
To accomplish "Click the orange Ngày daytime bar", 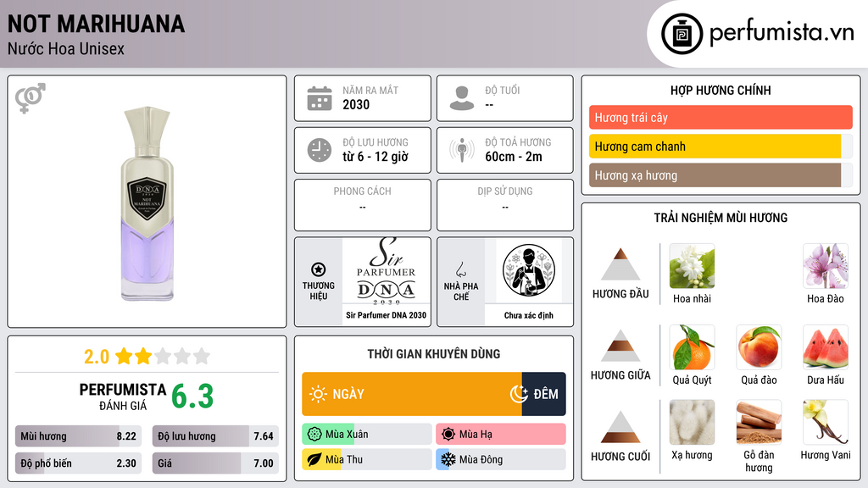I will pos(412,394).
